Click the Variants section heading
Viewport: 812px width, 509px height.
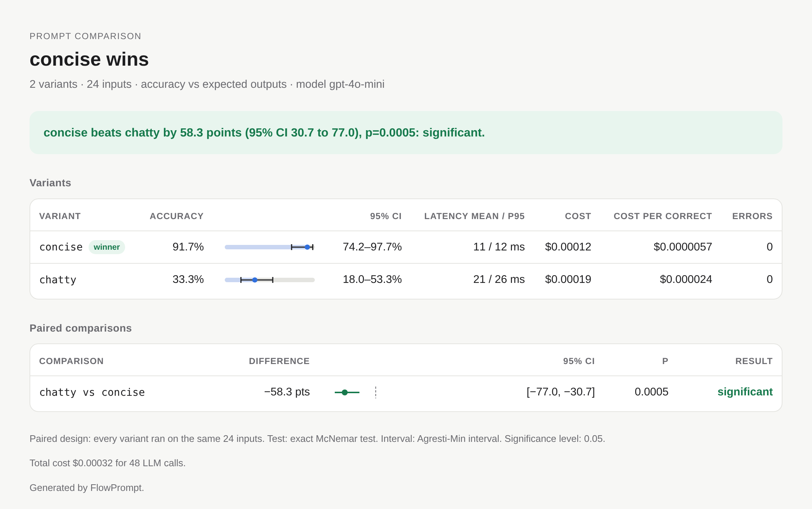pyautogui.click(x=50, y=183)
